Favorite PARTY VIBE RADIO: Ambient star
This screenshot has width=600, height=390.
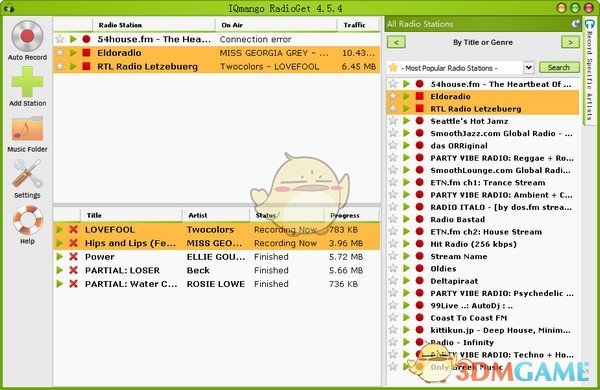393,195
